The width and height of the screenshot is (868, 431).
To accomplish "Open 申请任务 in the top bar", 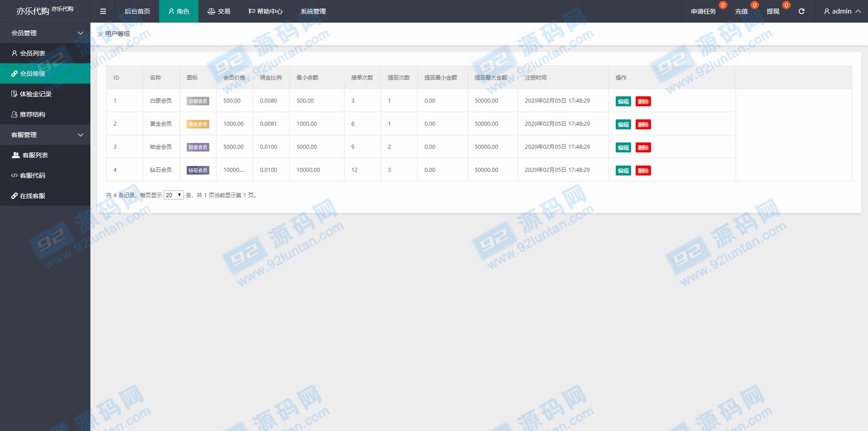I will coord(703,11).
